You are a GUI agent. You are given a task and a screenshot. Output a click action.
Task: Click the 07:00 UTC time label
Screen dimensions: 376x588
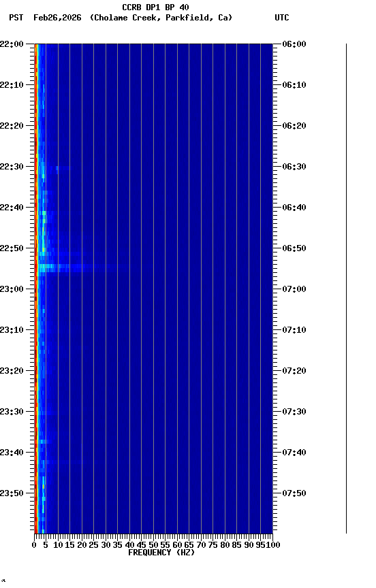(x=294, y=289)
